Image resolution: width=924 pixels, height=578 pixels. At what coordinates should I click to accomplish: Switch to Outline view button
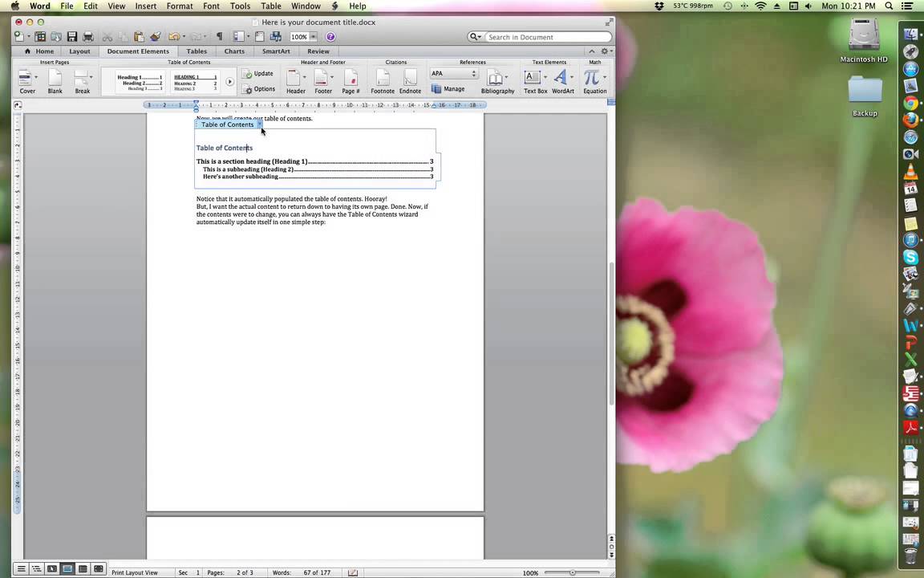pos(37,569)
